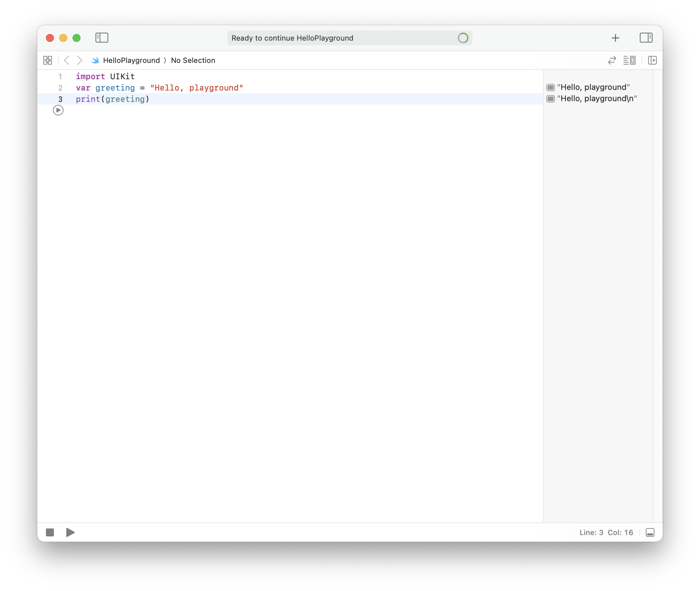The width and height of the screenshot is (700, 591).
Task: Click the swap arrows review icon
Action: 612,60
